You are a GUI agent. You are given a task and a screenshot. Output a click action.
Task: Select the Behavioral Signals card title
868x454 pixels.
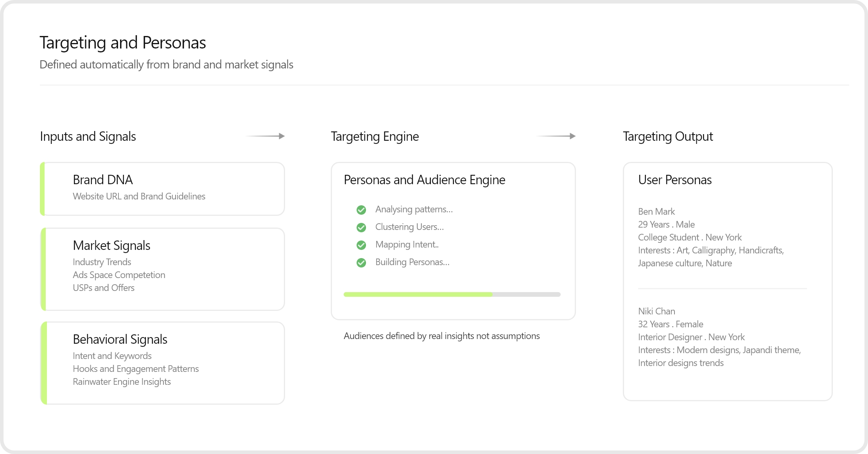(120, 339)
